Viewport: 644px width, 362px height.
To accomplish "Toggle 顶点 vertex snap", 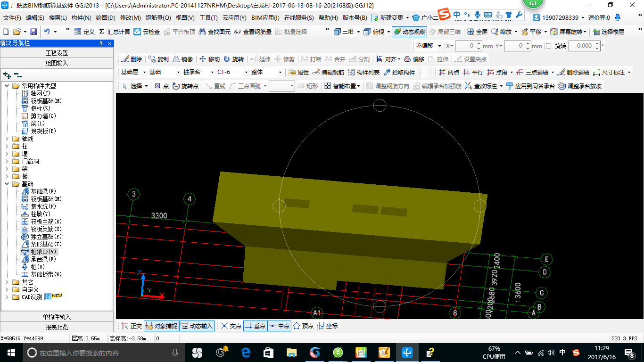I will pyautogui.click(x=303, y=326).
